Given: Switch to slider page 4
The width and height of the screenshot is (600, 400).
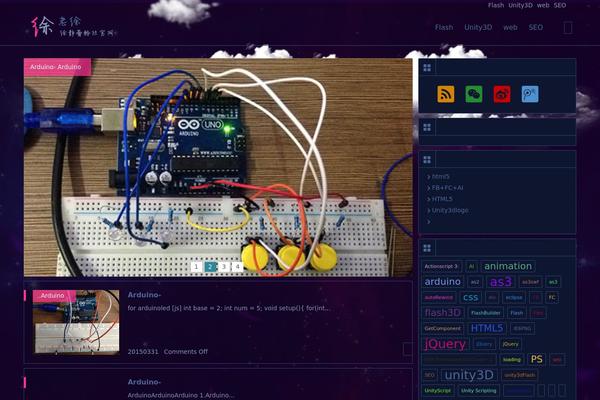Looking at the screenshot, I should coord(238,267).
